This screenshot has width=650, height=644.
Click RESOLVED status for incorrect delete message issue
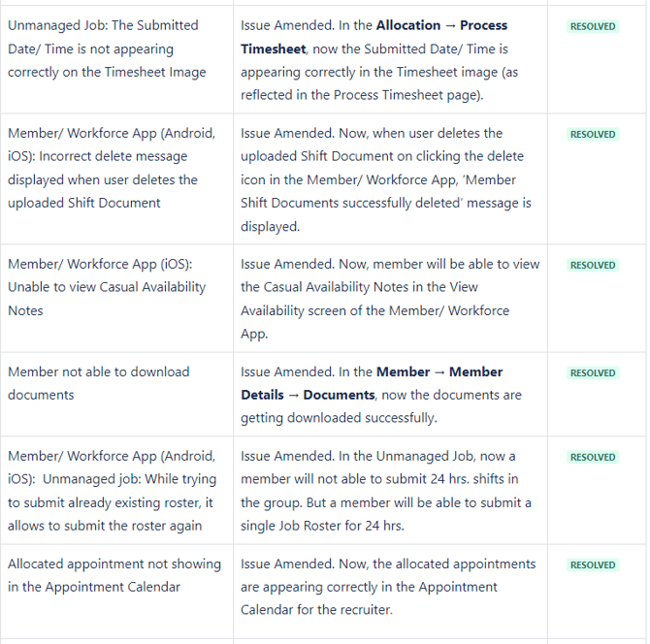593,134
